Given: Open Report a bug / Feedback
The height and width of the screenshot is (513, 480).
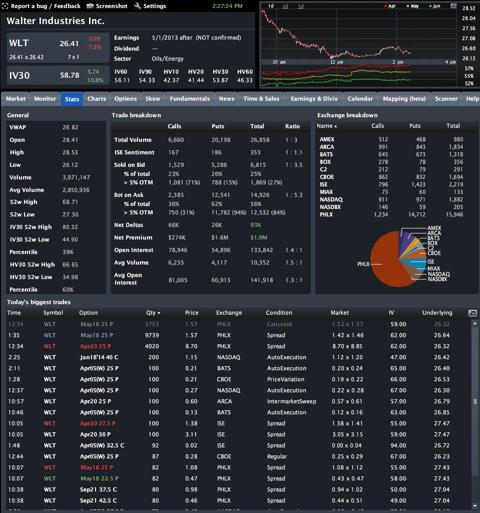Looking at the screenshot, I should click(41, 6).
